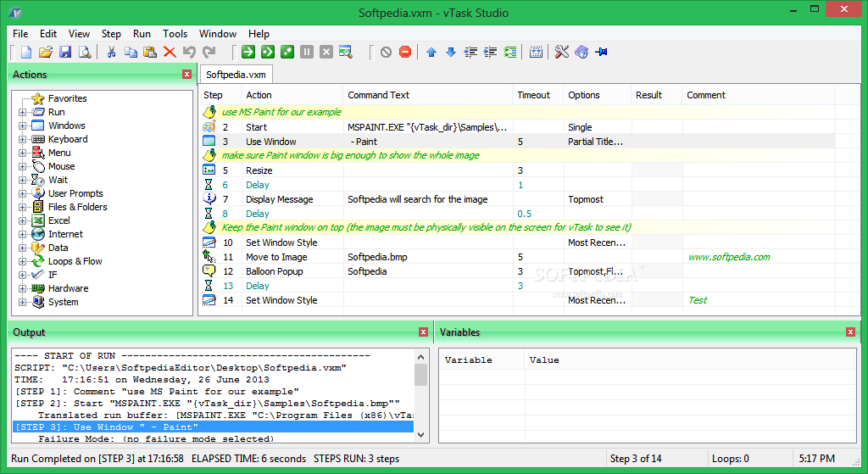This screenshot has width=868, height=474.
Task: Stop the run with the gray X button
Action: tap(326, 52)
